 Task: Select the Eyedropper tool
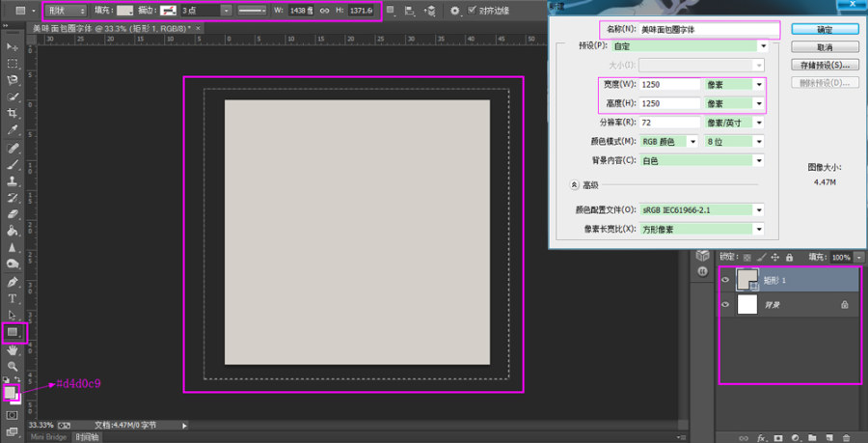click(13, 130)
